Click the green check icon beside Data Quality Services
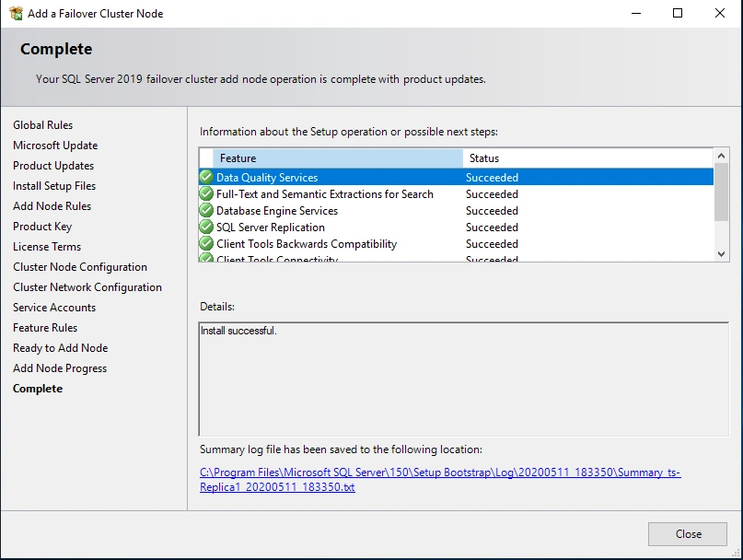This screenshot has width=743, height=560. click(206, 177)
